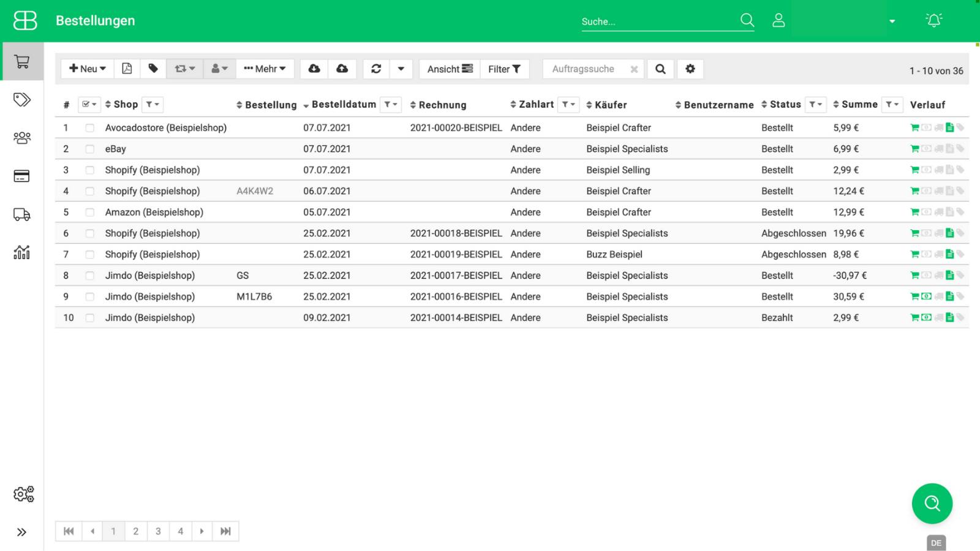The image size is (980, 551).
Task: Click the cloud upload toolbar icon
Action: click(x=342, y=69)
